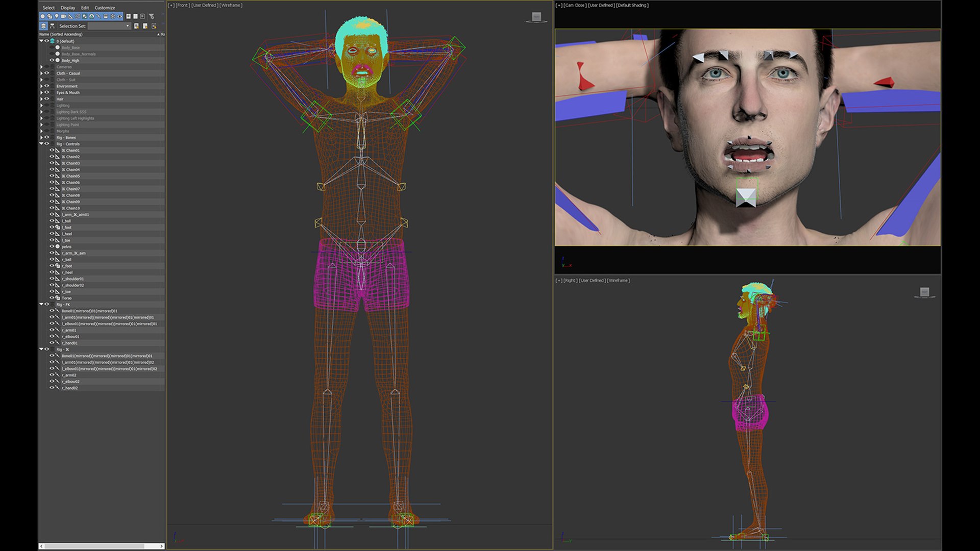Switch to Sort by Hierarchy mode icon
Viewport: 980px width, 551px height.
coord(52,26)
